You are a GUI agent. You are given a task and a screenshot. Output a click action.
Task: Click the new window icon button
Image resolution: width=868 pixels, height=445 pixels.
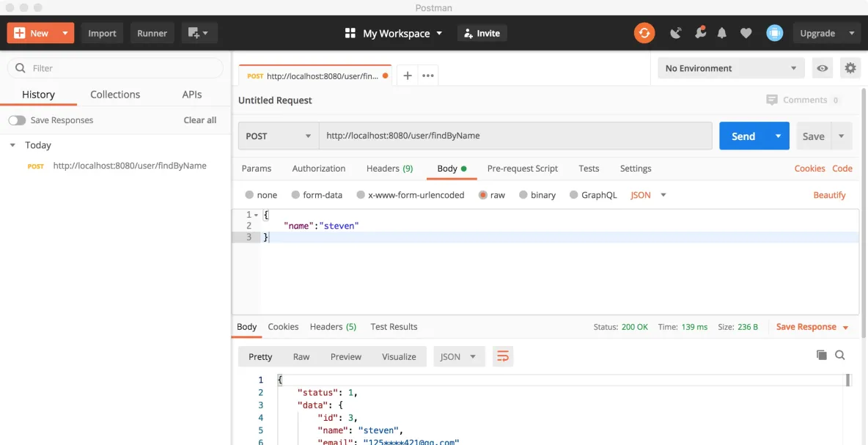pyautogui.click(x=199, y=33)
